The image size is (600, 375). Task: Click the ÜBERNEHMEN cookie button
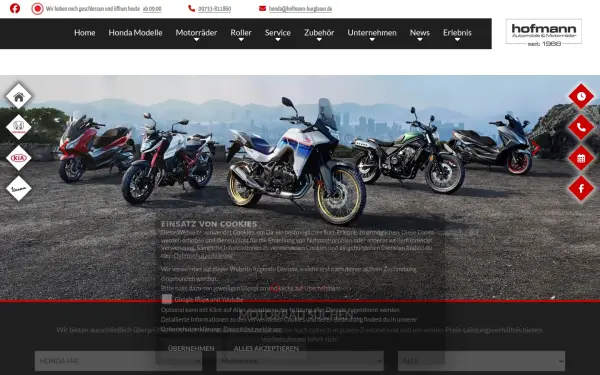(191, 348)
